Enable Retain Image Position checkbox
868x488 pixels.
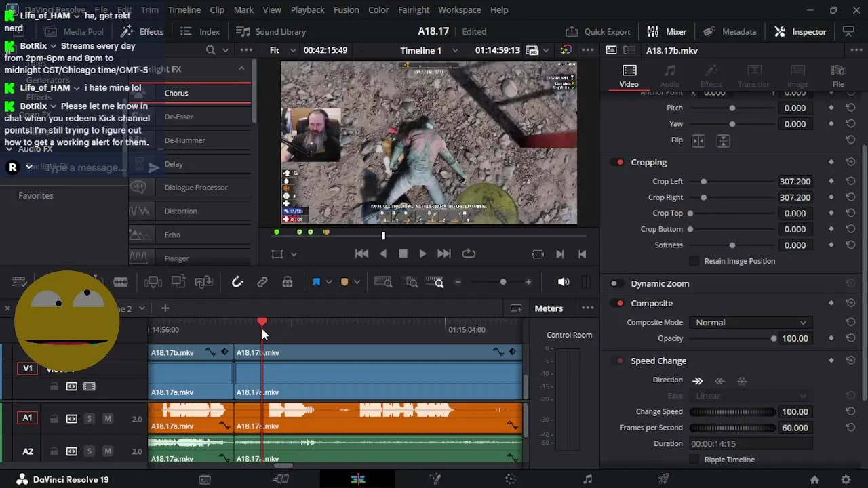pyautogui.click(x=694, y=261)
